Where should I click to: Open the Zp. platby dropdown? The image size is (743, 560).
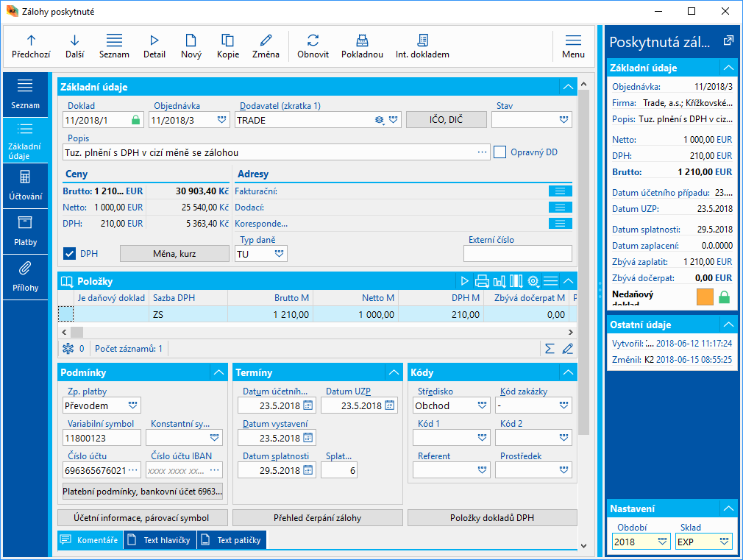[133, 405]
